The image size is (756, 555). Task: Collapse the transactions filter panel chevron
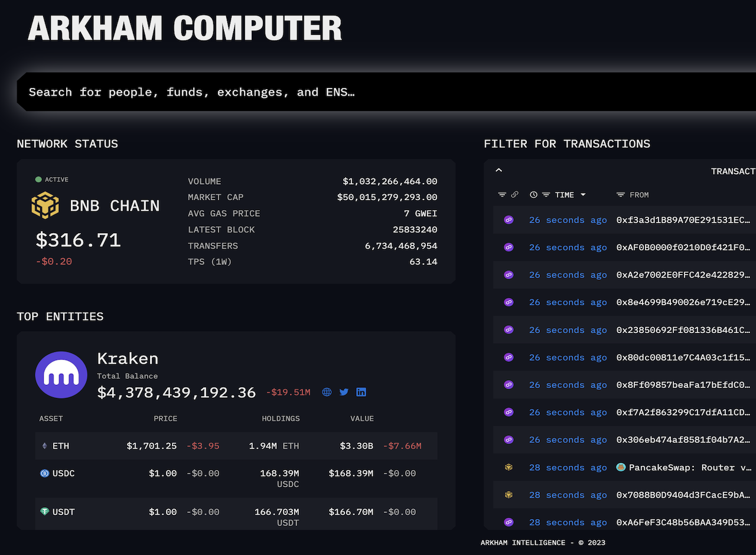pyautogui.click(x=498, y=170)
